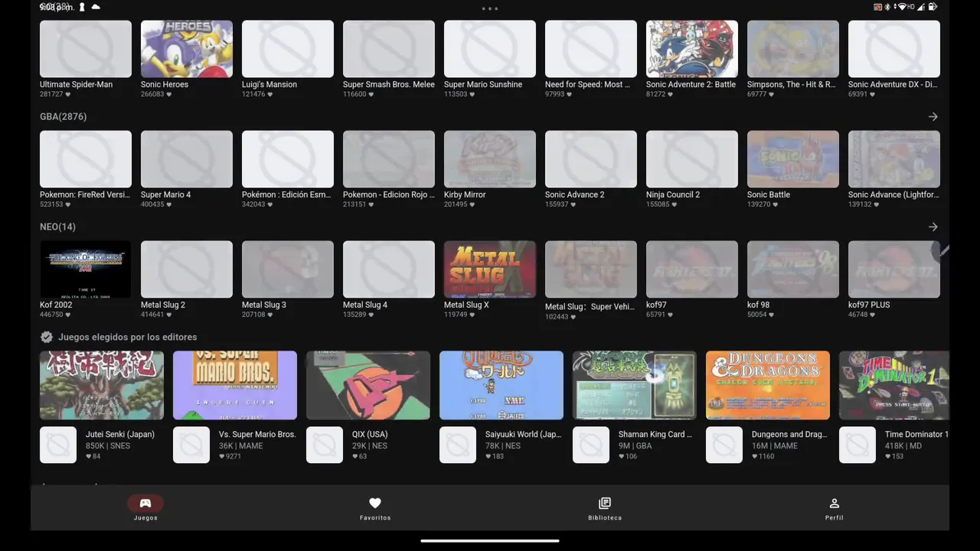Open Sonic Advance (Lightforce) cover

coord(894,159)
